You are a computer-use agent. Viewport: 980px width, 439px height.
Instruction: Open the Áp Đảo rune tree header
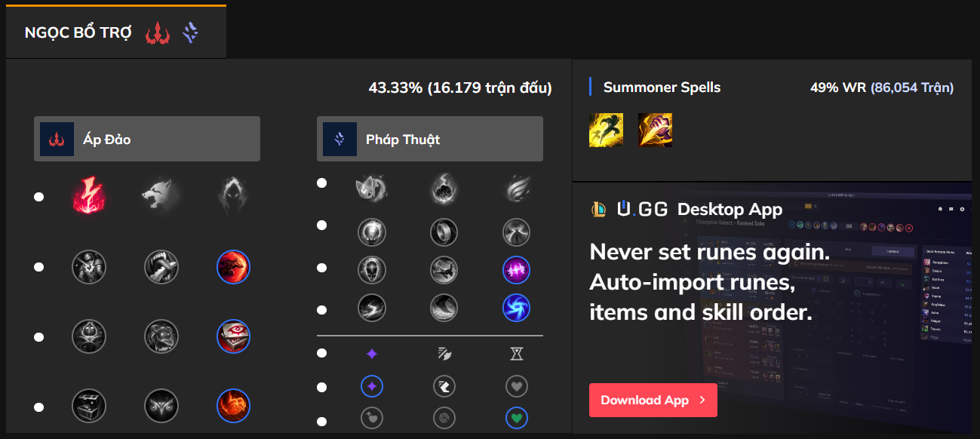(147, 139)
